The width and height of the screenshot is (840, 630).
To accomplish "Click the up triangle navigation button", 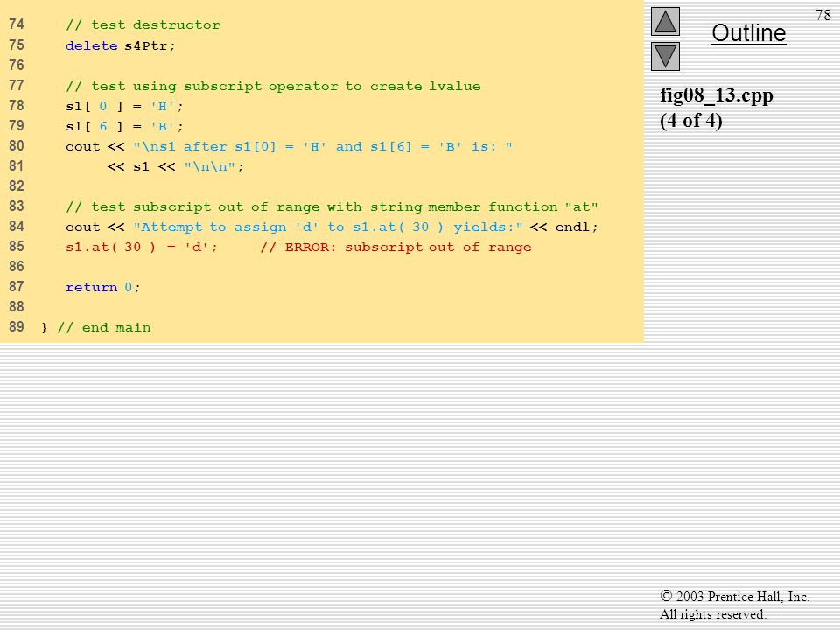I will click(x=665, y=21).
